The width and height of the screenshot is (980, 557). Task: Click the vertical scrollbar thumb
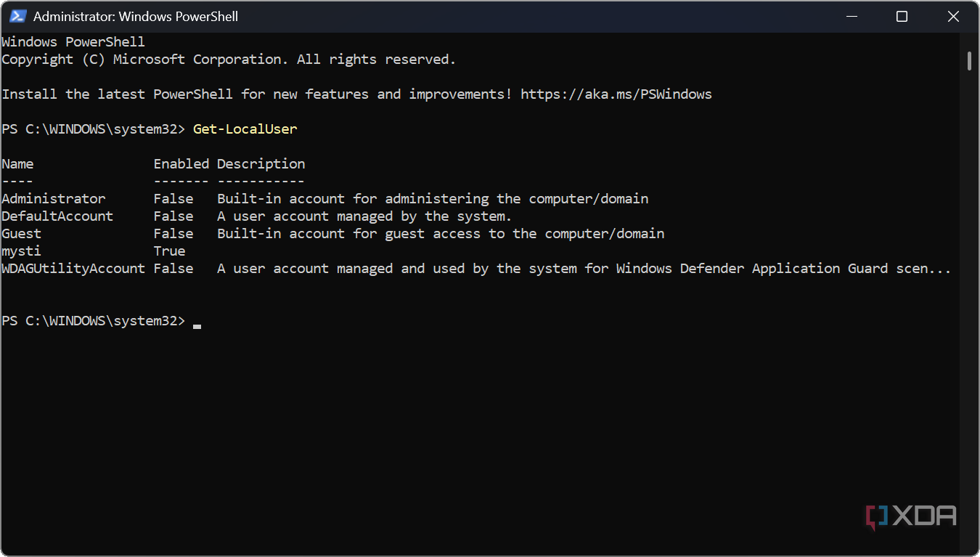click(x=969, y=60)
